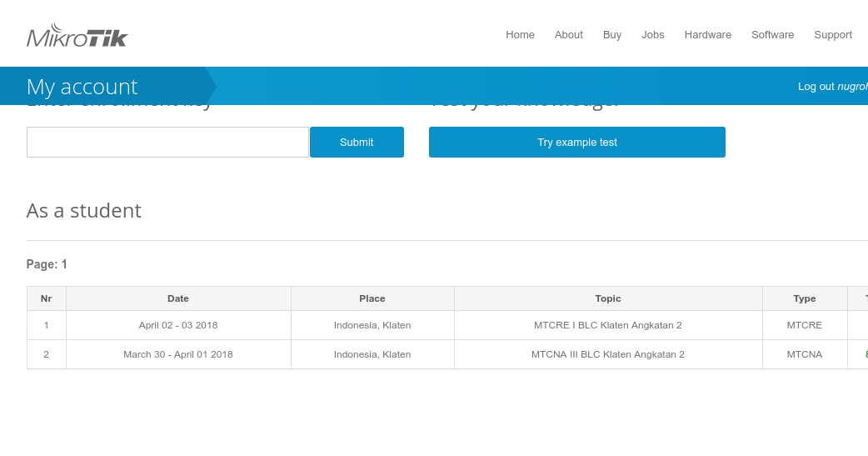Image resolution: width=868 pixels, height=456 pixels.
Task: Select the 'April 02 - 03 2018' date cell
Action: point(178,325)
